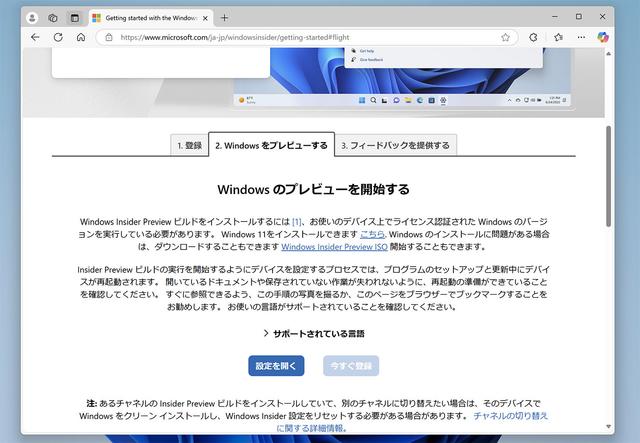640x443 pixels.
Task: Close the Getting started browser tab
Action: (205, 18)
